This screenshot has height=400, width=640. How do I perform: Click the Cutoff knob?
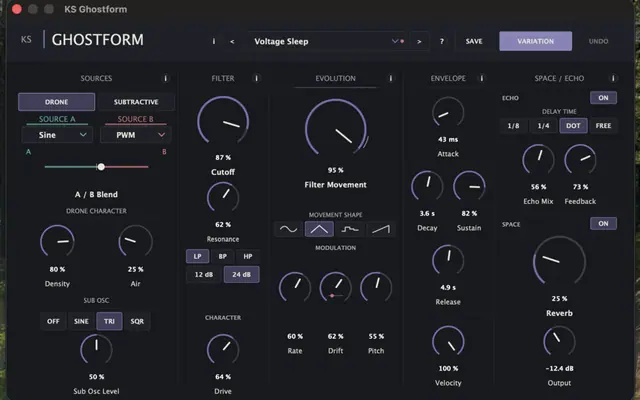(223, 122)
